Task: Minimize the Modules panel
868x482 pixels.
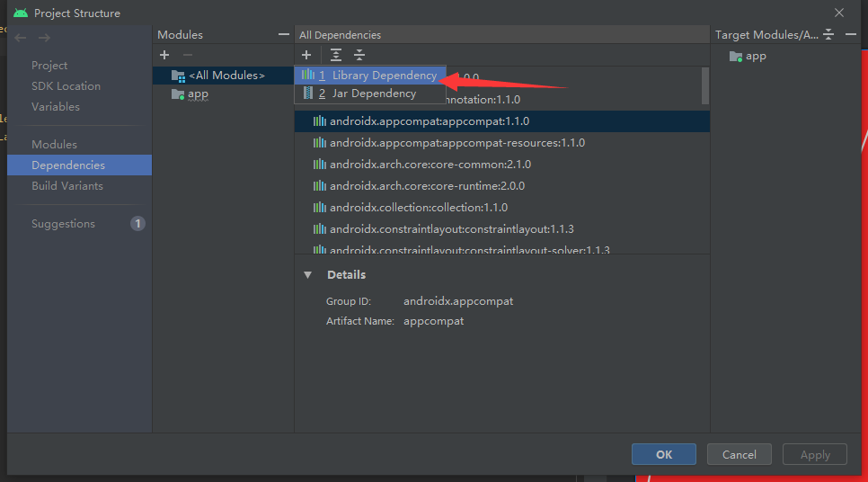Action: click(283, 34)
